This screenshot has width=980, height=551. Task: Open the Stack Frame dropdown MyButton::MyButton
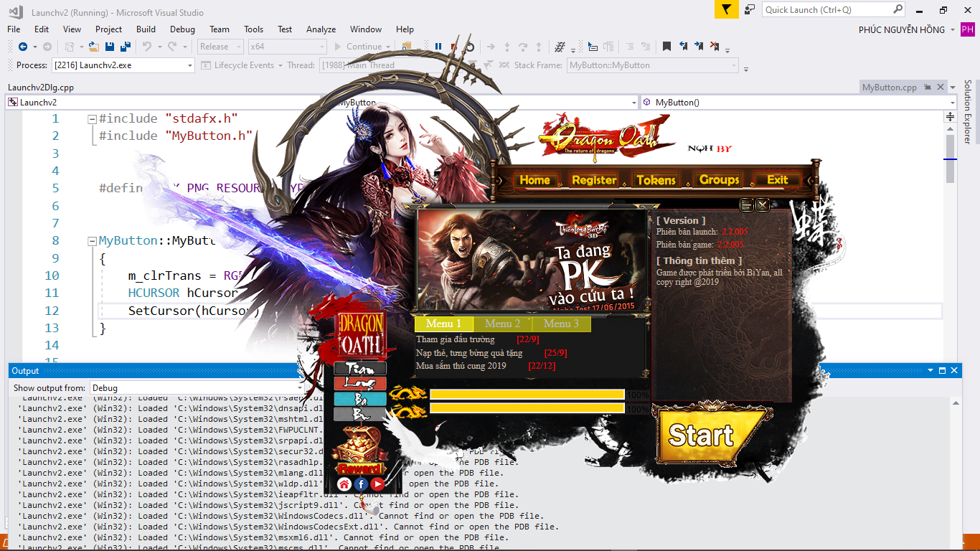coord(653,65)
